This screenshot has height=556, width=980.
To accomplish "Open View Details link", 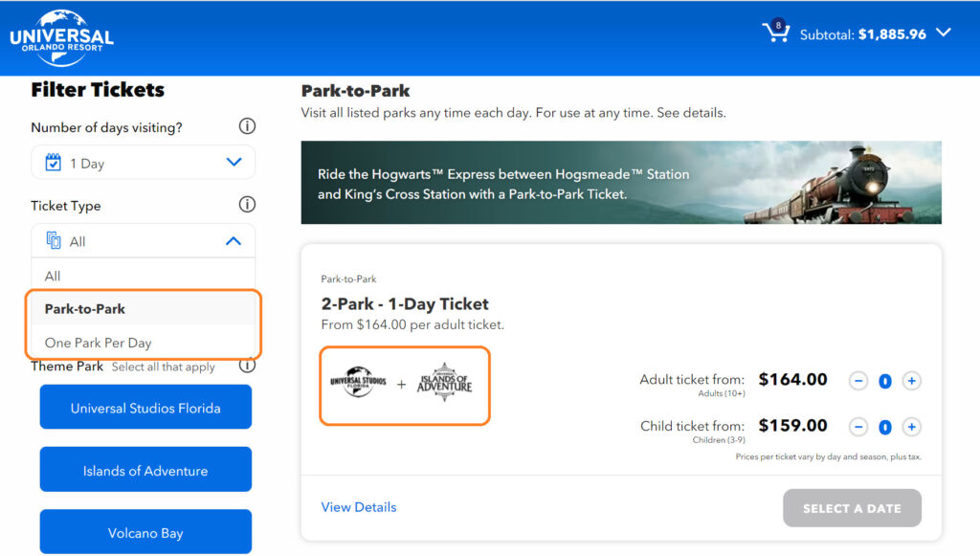I will coord(359,507).
